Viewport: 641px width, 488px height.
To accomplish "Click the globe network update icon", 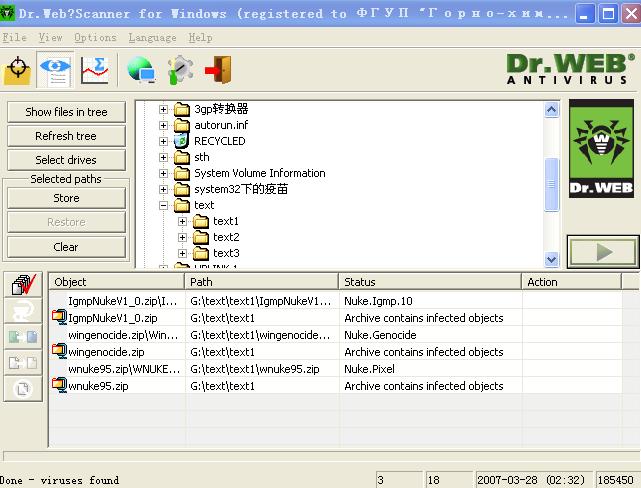I will [141, 70].
